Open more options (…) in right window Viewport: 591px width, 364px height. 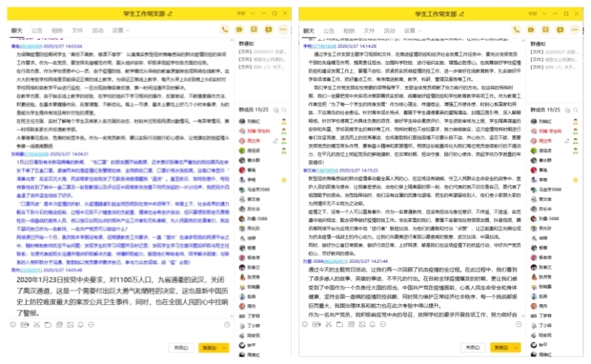tap(575, 30)
